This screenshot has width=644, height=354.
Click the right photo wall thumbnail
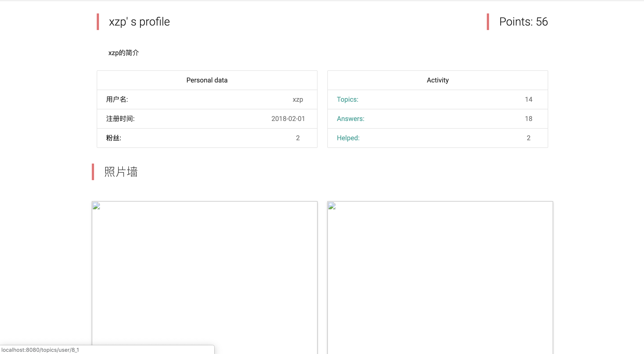click(440, 275)
